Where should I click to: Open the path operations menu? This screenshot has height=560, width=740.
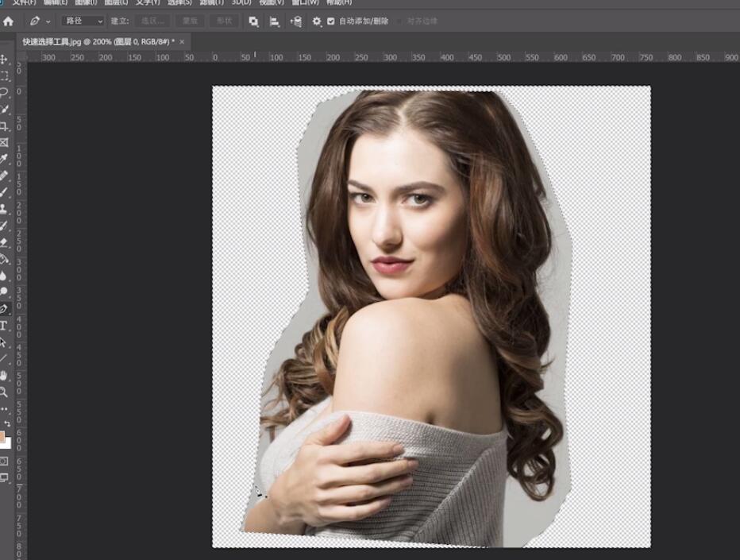point(253,21)
